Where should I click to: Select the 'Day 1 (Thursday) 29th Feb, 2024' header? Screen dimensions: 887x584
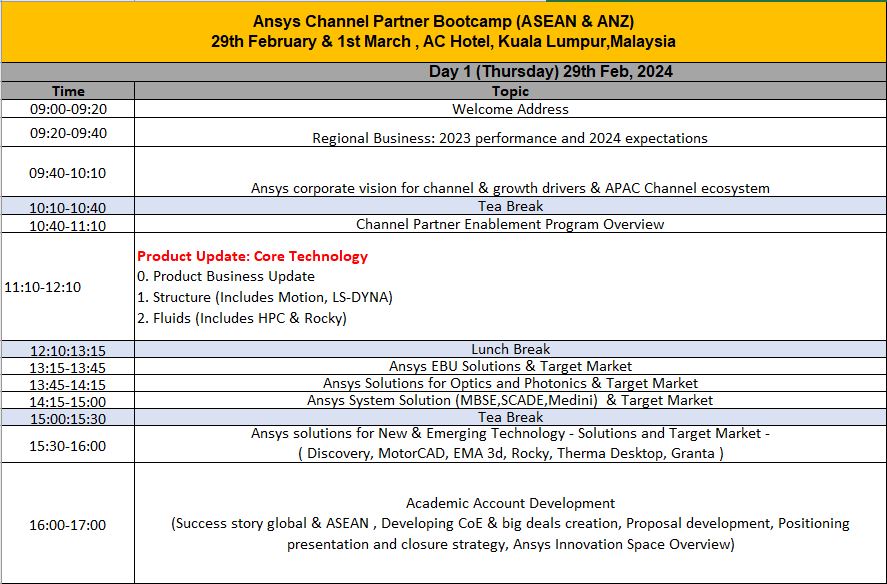(550, 71)
